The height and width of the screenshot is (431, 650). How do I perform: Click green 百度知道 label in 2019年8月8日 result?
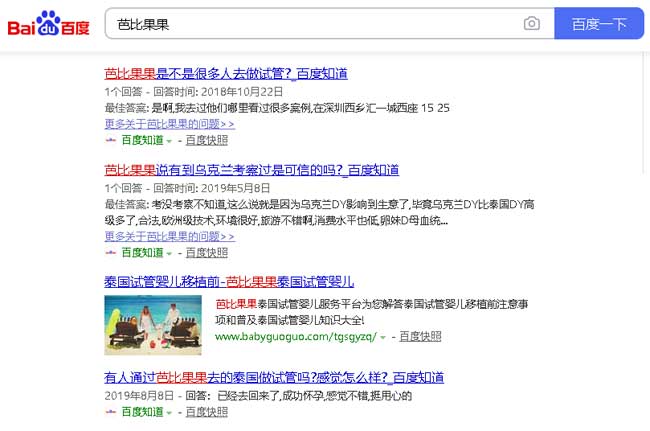pos(142,412)
